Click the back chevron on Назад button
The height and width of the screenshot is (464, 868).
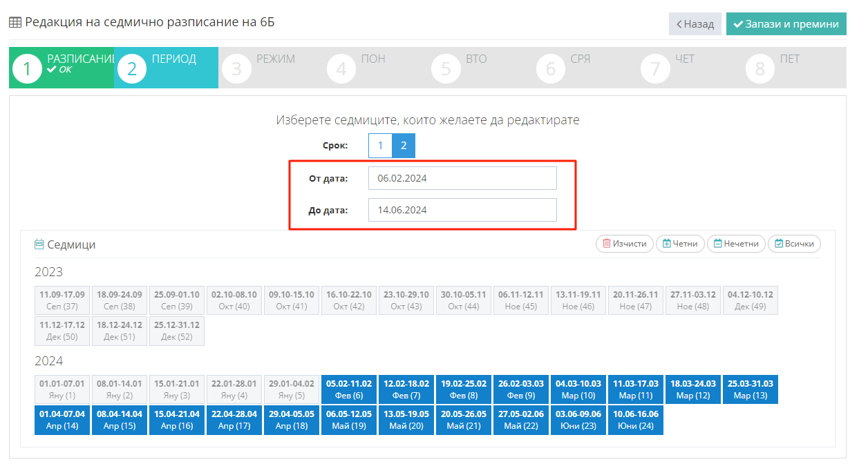click(x=679, y=24)
